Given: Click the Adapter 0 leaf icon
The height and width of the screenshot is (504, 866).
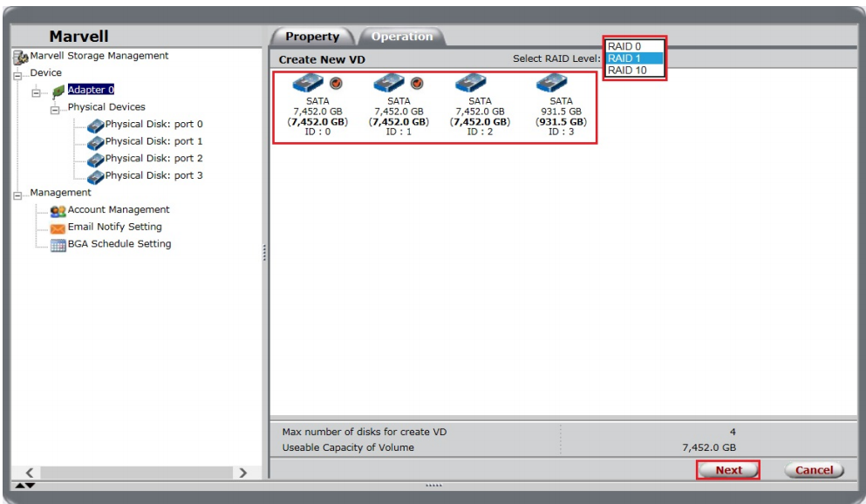Looking at the screenshot, I should pos(58,90).
